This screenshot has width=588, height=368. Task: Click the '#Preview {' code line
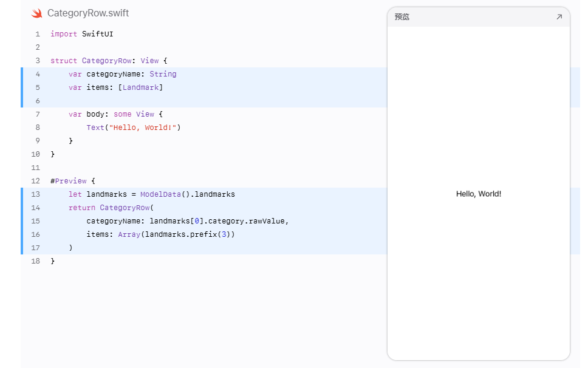click(x=73, y=181)
